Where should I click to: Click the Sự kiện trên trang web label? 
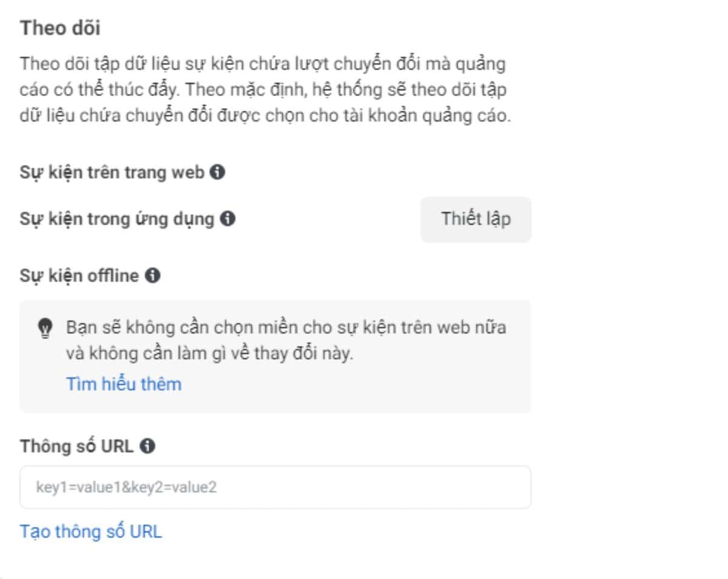pos(112,173)
